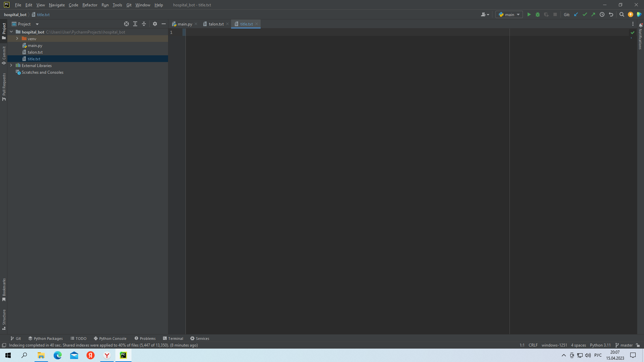Screen dimensions: 644x362
Task: Select Opened File target icon in Project panel
Action: pyautogui.click(x=126, y=24)
